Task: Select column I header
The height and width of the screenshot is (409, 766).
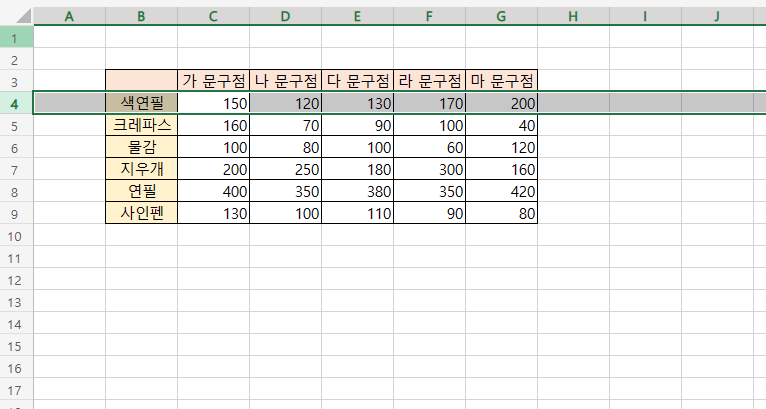Action: pyautogui.click(x=645, y=16)
